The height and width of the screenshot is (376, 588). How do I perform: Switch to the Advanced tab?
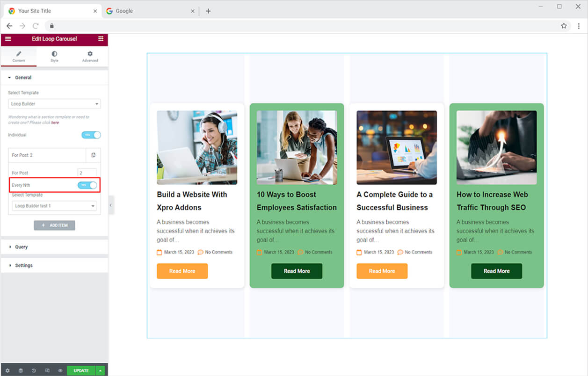pyautogui.click(x=90, y=57)
